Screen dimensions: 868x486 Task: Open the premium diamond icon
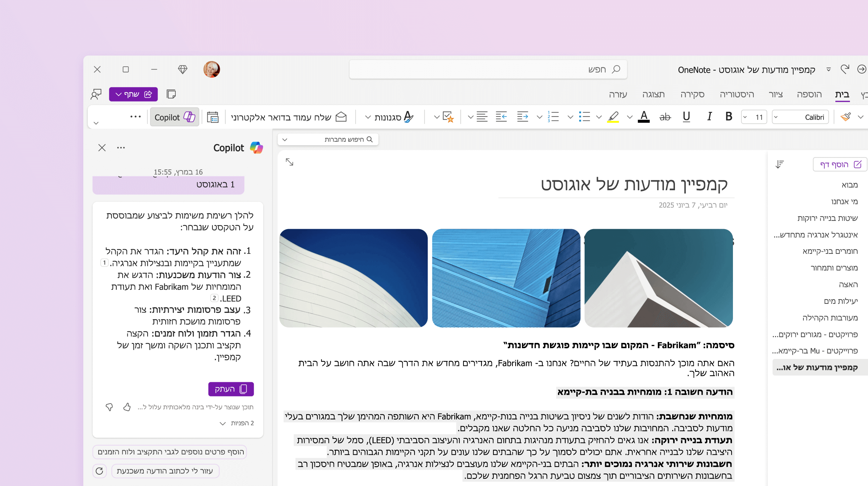pos(183,69)
